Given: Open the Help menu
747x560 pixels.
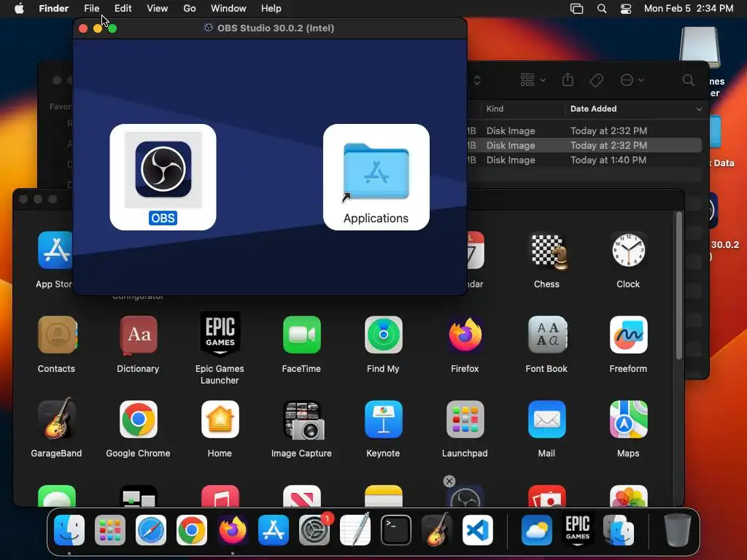Looking at the screenshot, I should click(271, 9).
